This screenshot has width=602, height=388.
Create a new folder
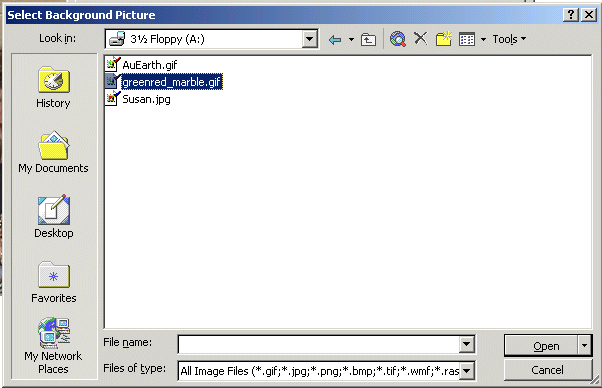(x=444, y=39)
